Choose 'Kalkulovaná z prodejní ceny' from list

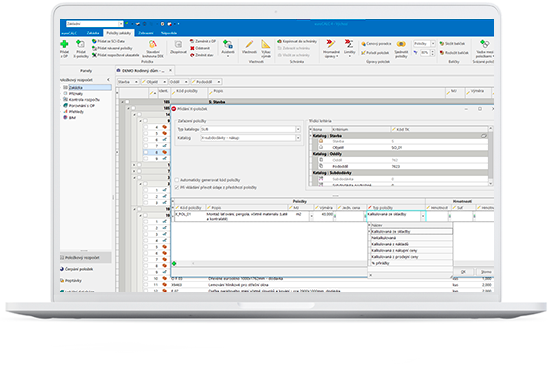[x=411, y=257]
